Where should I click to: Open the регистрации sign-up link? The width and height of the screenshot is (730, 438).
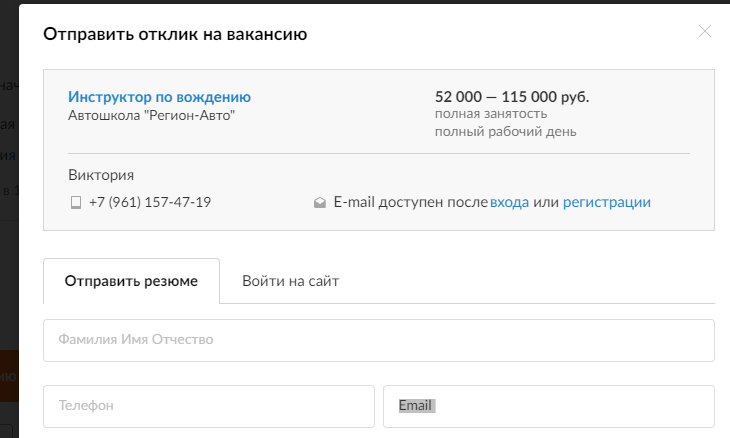[606, 202]
